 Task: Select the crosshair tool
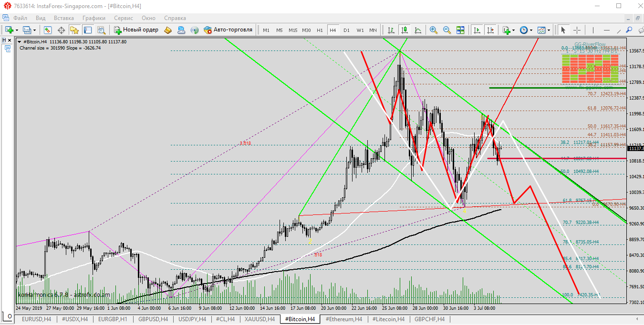point(577,30)
